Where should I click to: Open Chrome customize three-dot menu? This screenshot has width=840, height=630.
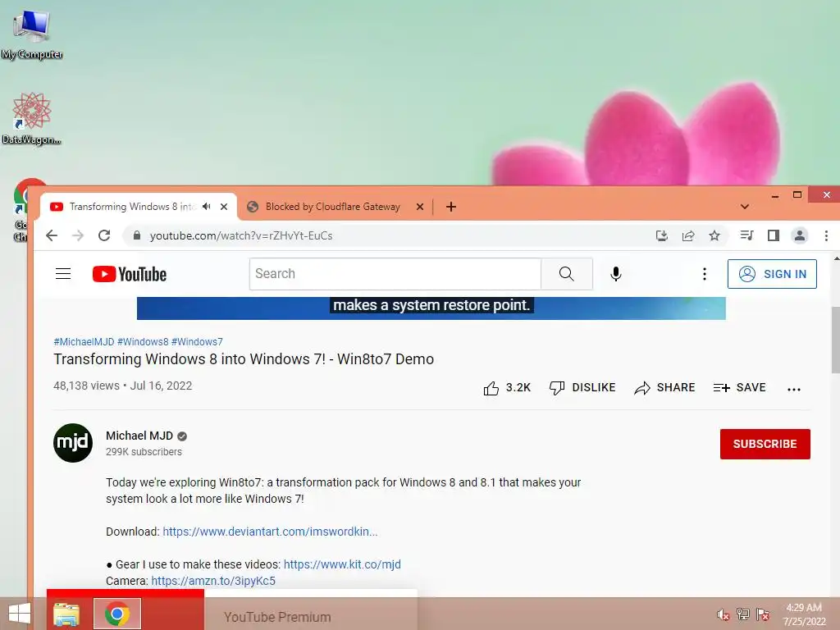[x=826, y=235]
